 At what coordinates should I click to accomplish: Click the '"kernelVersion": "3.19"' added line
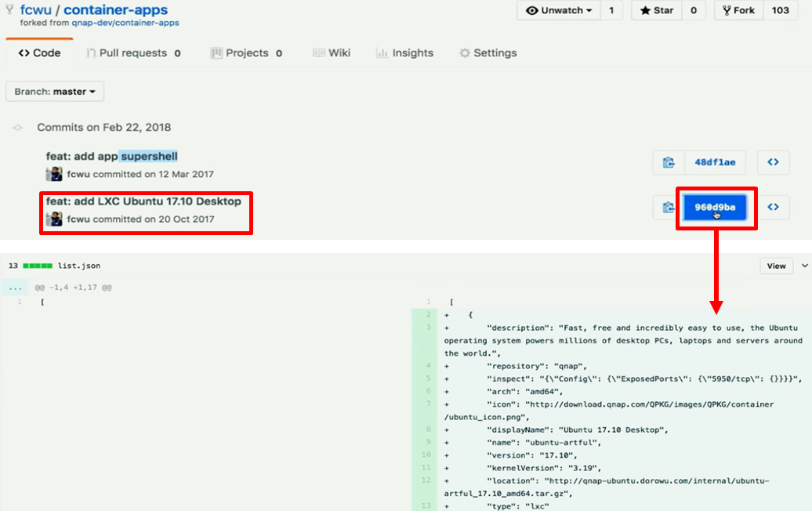click(x=544, y=468)
